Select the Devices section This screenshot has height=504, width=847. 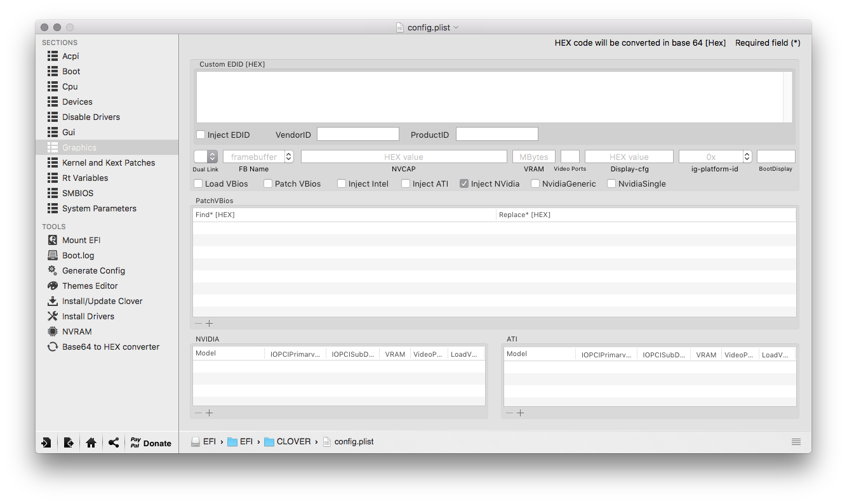107,102
